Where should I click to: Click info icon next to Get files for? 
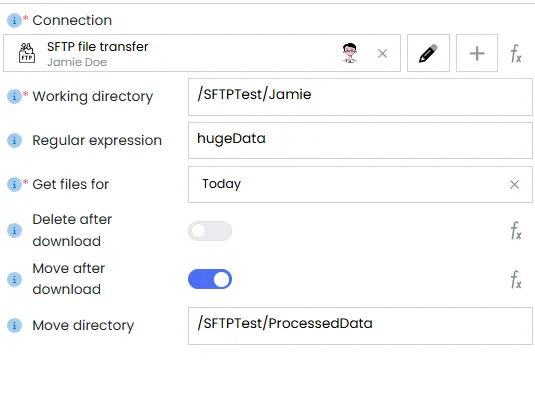pos(14,184)
